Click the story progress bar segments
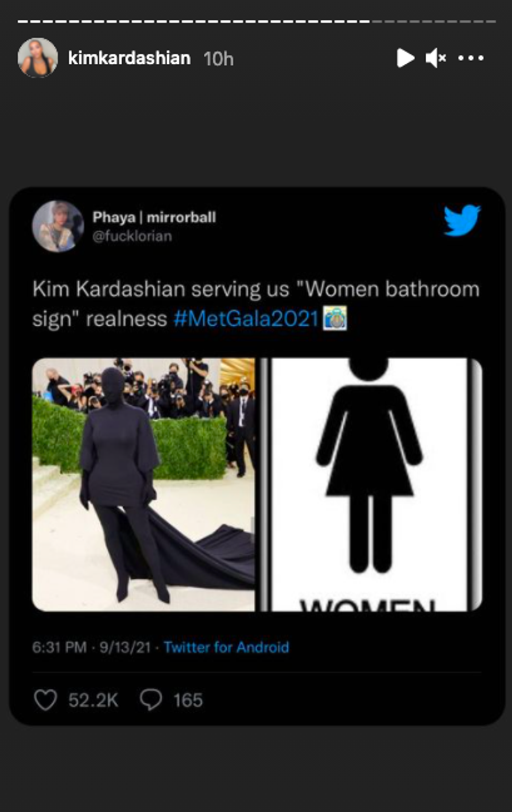This screenshot has width=512, height=812. (257, 21)
